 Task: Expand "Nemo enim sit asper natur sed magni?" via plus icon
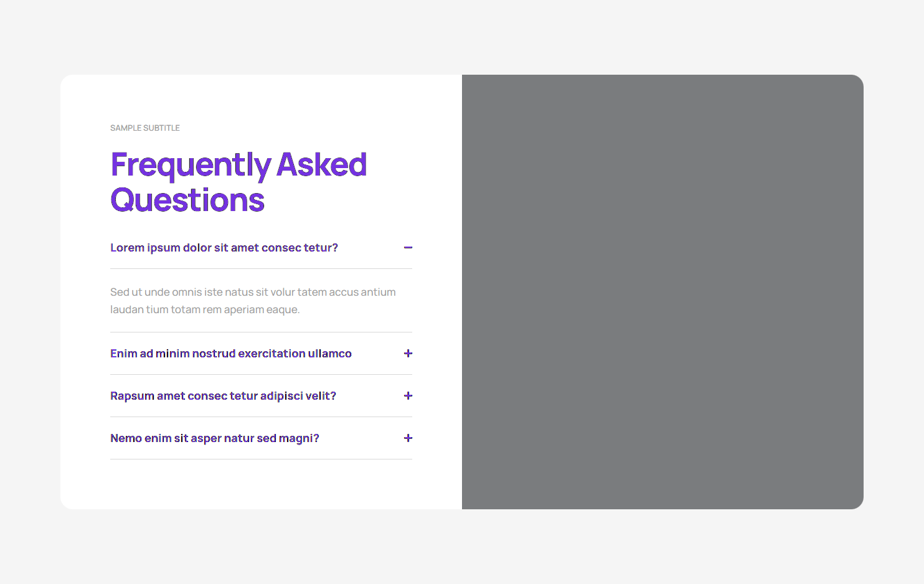(x=408, y=438)
